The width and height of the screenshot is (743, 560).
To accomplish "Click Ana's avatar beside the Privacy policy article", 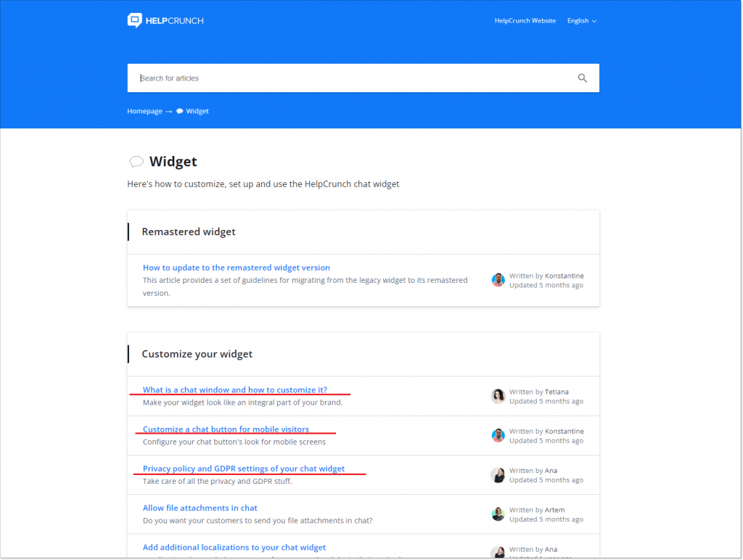I will click(x=498, y=474).
